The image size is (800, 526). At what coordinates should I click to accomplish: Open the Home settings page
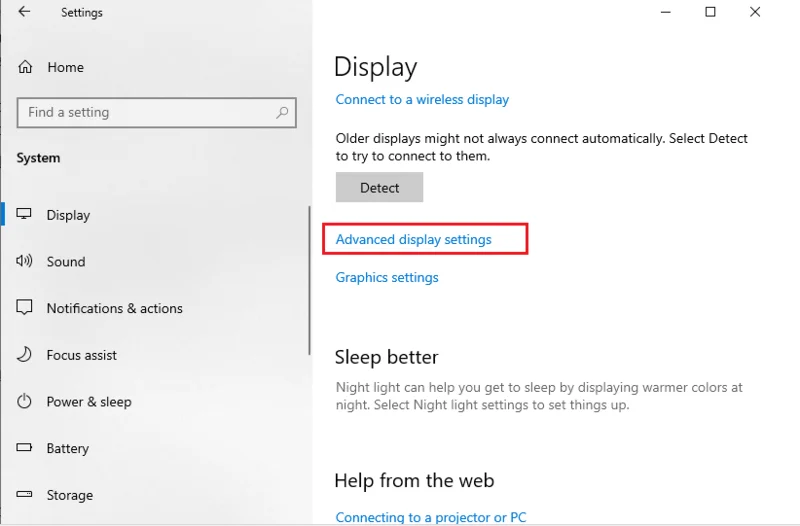(x=65, y=67)
